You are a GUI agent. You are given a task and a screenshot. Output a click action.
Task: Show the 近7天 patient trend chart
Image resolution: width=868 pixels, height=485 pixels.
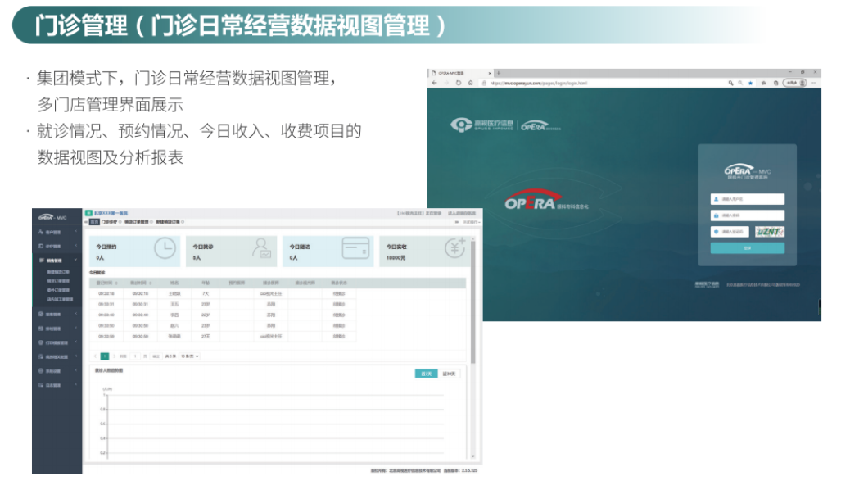[x=427, y=374]
